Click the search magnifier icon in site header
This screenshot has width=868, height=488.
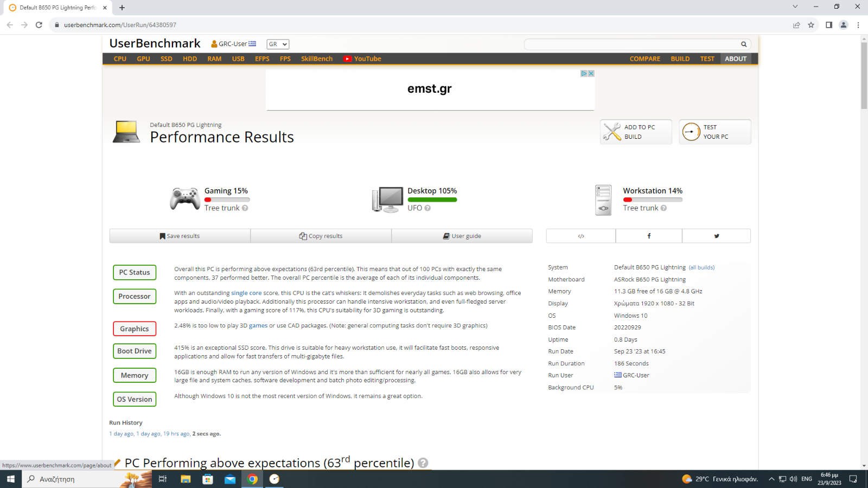(744, 44)
